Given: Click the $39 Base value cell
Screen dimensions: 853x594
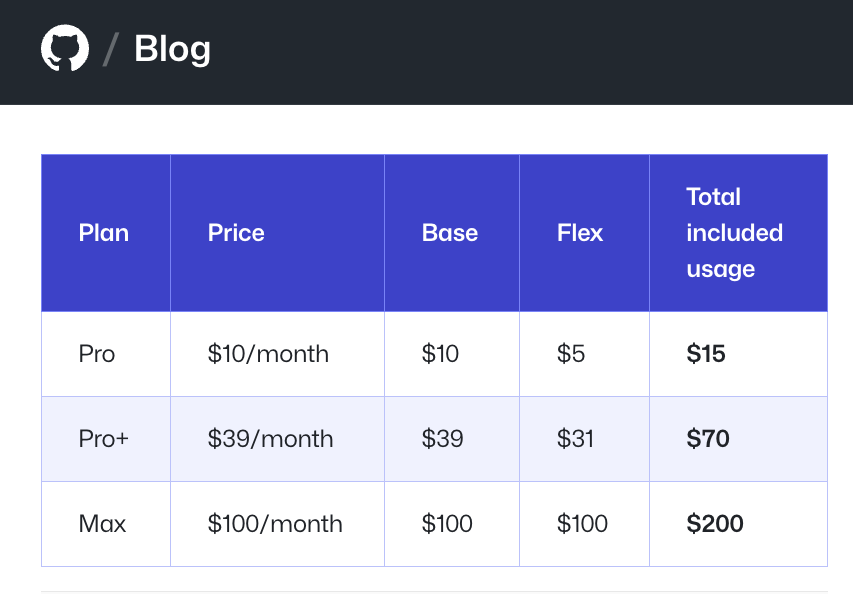Looking at the screenshot, I should [452, 439].
